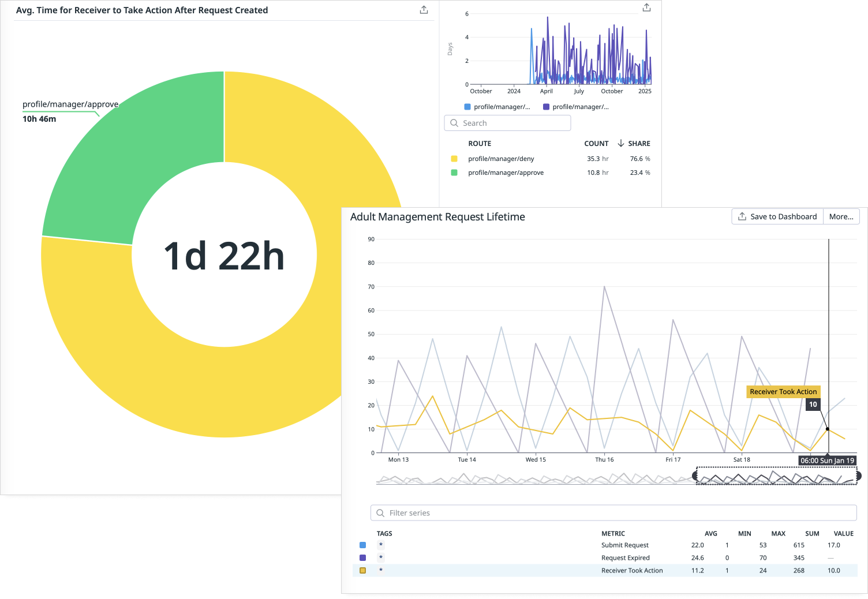868x599 pixels.
Task: Toggle Request Expired series purple checkbox
Action: point(362,558)
